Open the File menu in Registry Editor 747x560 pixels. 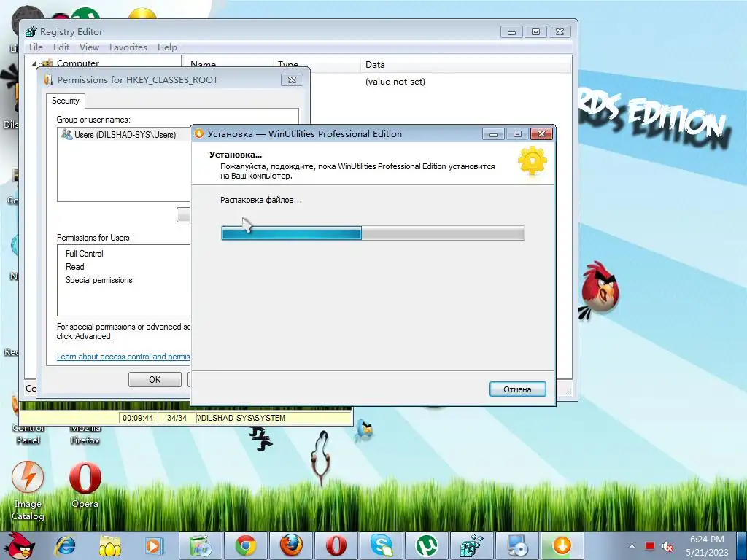tap(36, 47)
